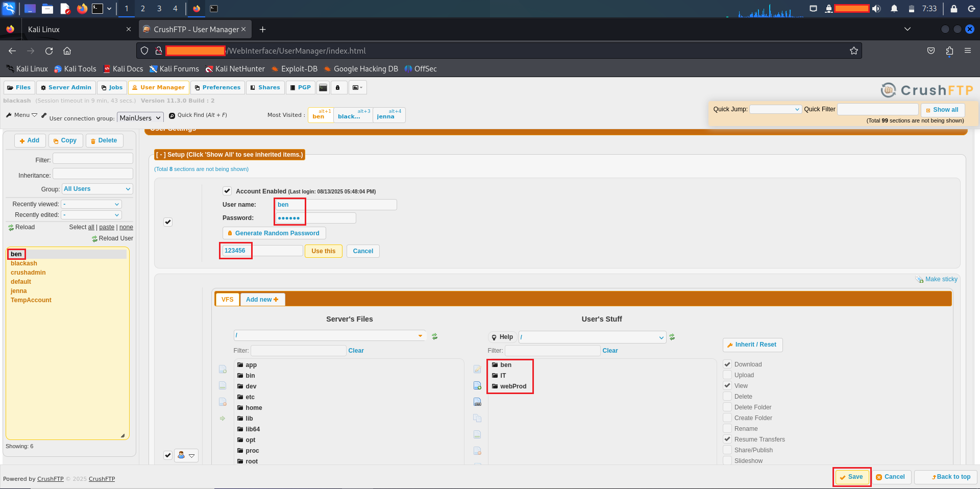The width and height of the screenshot is (980, 489).
Task: Save the user settings
Action: coord(851,477)
